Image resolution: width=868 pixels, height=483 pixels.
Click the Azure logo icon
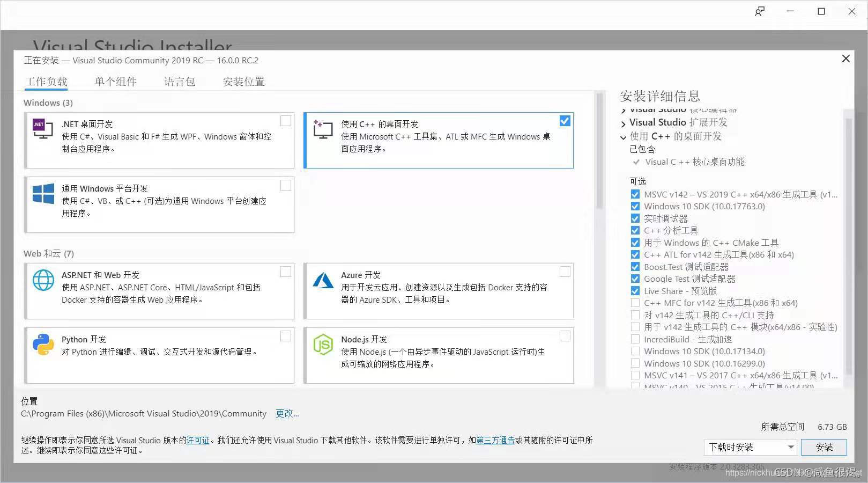(323, 280)
